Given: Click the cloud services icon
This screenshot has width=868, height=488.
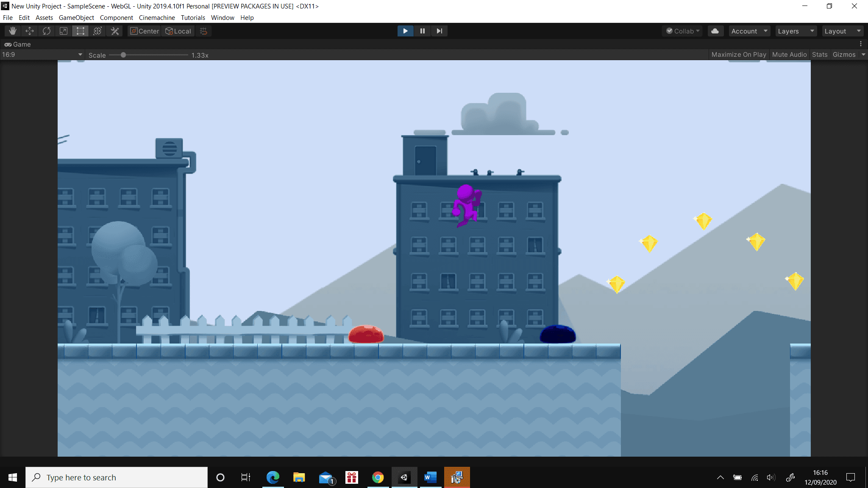Looking at the screenshot, I should pos(715,31).
